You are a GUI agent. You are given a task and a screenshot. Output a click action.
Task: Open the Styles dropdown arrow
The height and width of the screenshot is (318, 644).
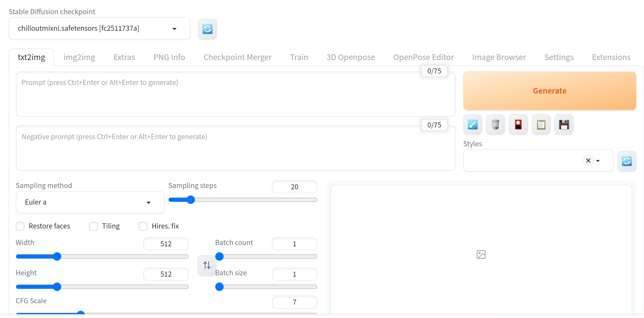[x=598, y=161]
